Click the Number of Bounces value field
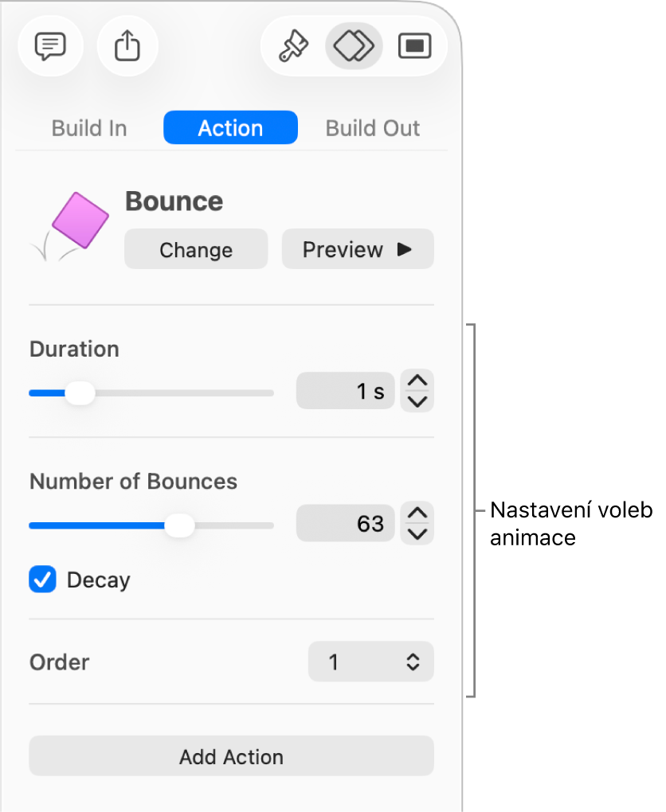The width and height of the screenshot is (666, 812). (346, 524)
